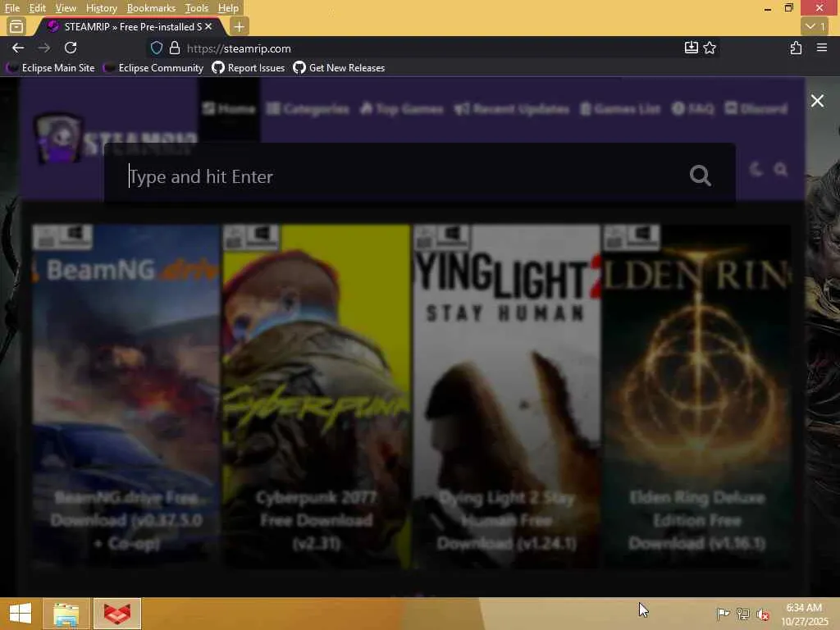Open the Edit menu
Viewport: 840px width, 630px height.
[37, 8]
